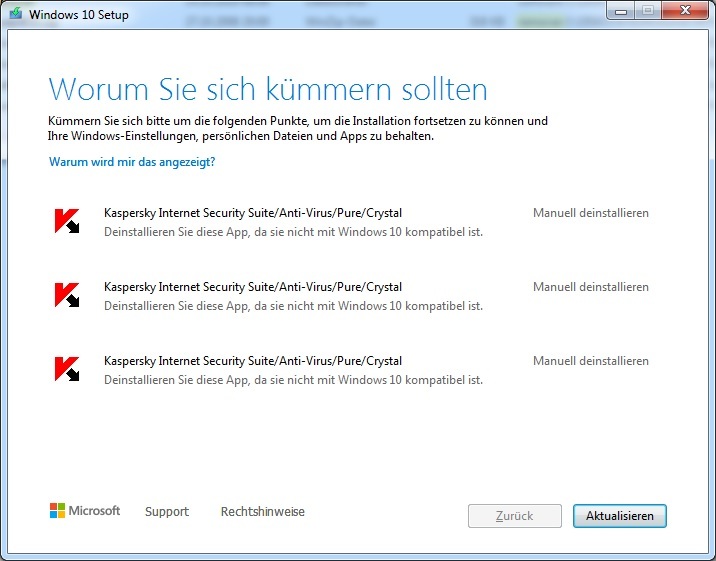The width and height of the screenshot is (716, 561).
Task: Select the second Kaspersky Internet Security Suite title
Action: coord(253,287)
